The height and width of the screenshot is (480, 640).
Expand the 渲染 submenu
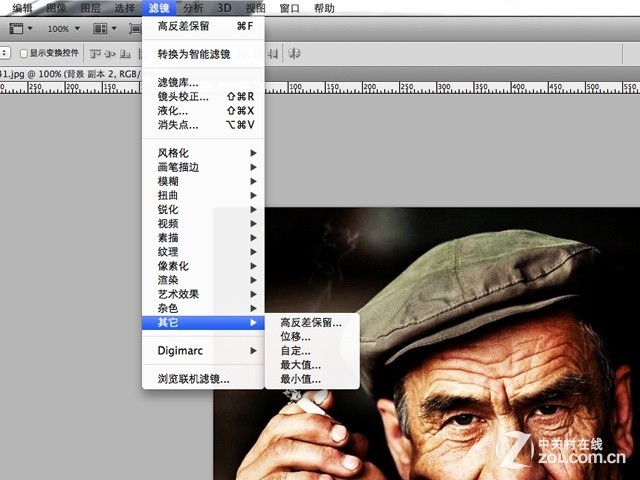click(x=203, y=280)
